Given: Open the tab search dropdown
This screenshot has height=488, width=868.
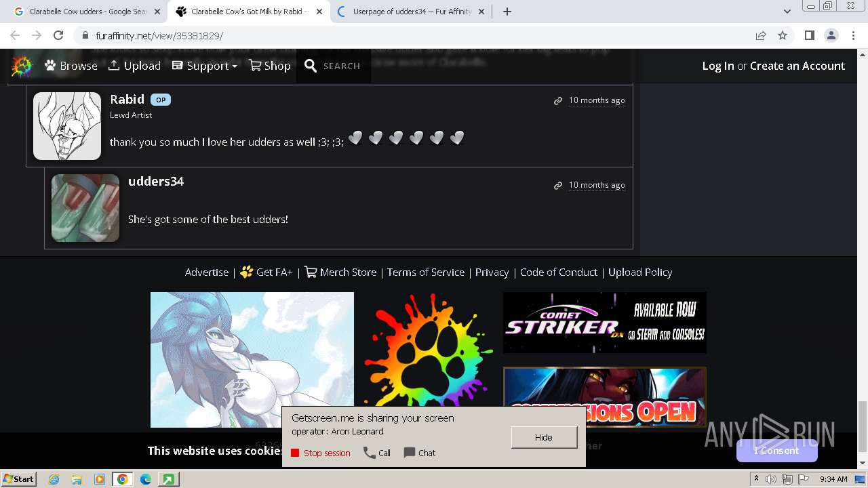Looking at the screenshot, I should (787, 12).
